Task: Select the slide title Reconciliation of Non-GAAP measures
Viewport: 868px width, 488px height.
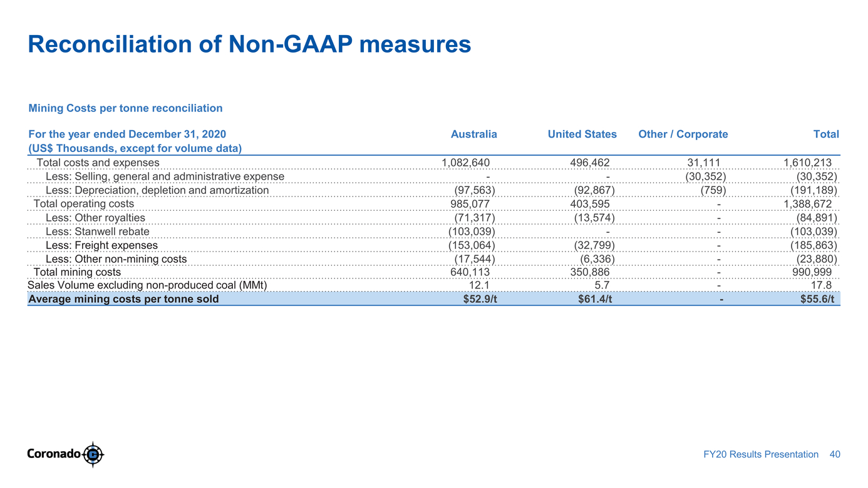Action: click(x=249, y=45)
